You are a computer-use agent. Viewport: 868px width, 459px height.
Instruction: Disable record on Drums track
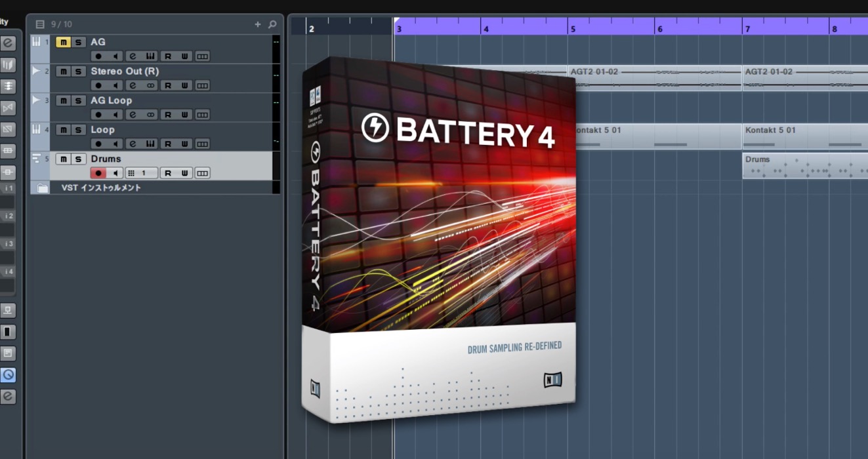tap(98, 173)
